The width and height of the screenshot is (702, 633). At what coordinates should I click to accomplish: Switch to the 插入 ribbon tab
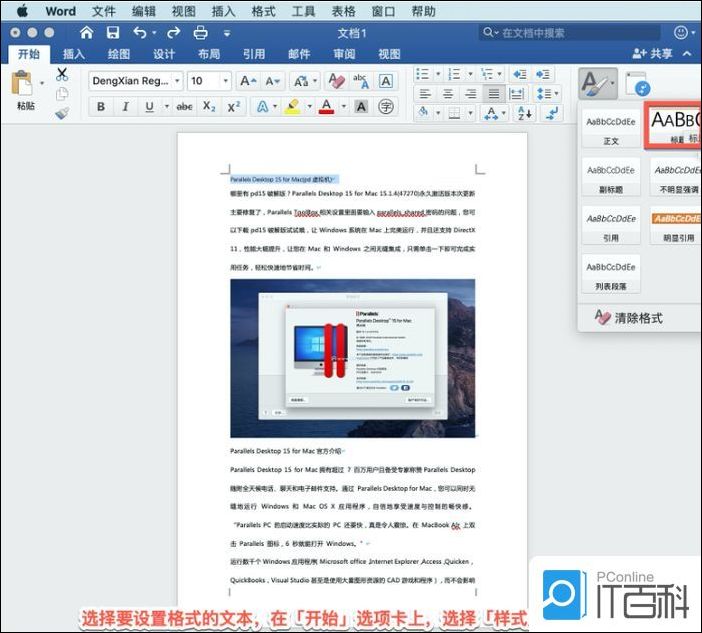pyautogui.click(x=74, y=54)
